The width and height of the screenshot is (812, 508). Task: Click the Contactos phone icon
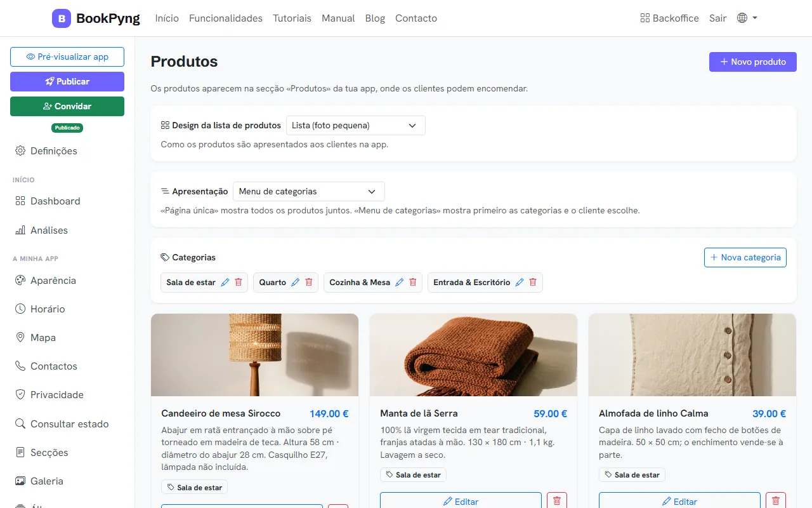20,366
